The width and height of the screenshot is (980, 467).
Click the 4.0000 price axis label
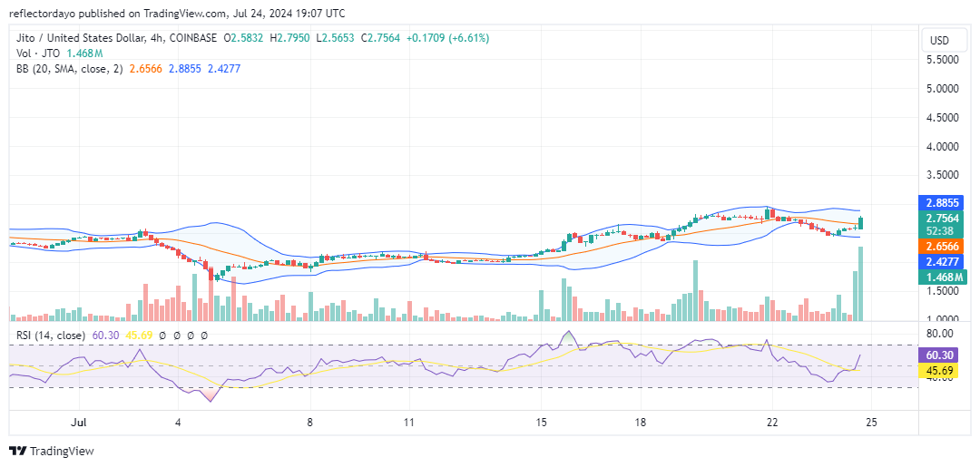pos(943,147)
